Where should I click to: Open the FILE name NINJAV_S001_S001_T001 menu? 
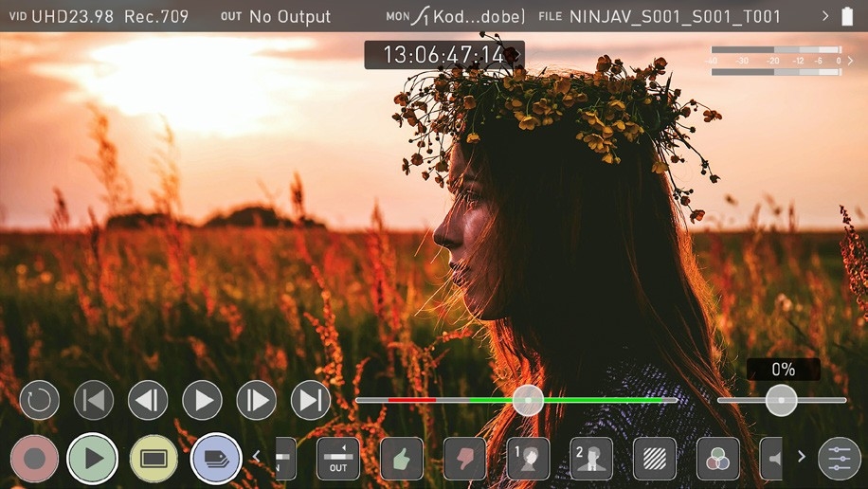[674, 16]
